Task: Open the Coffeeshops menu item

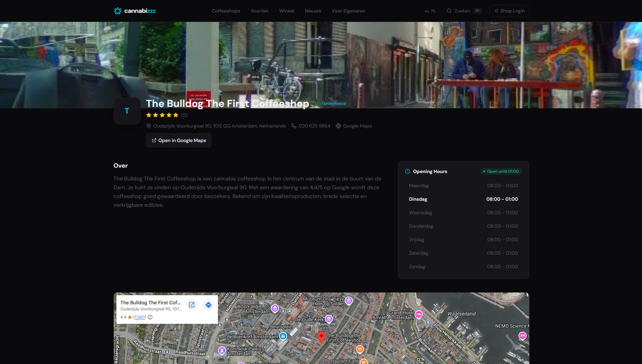Action: point(226,11)
